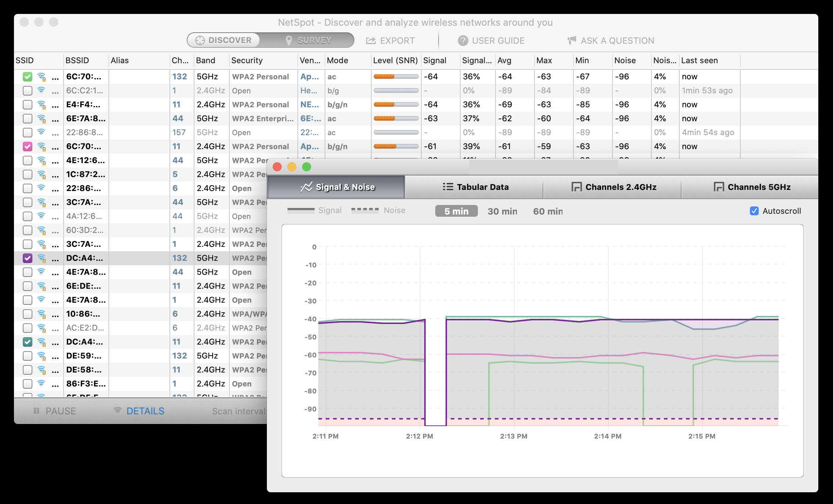The width and height of the screenshot is (833, 504).
Task: Open the Tabular Data tab
Action: click(474, 187)
